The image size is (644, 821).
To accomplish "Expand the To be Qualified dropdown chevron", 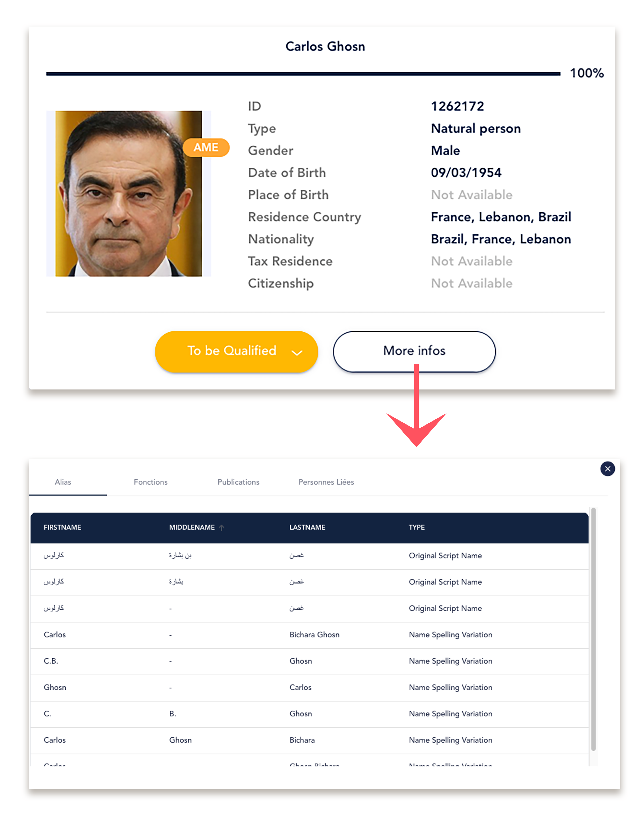I will [x=297, y=353].
